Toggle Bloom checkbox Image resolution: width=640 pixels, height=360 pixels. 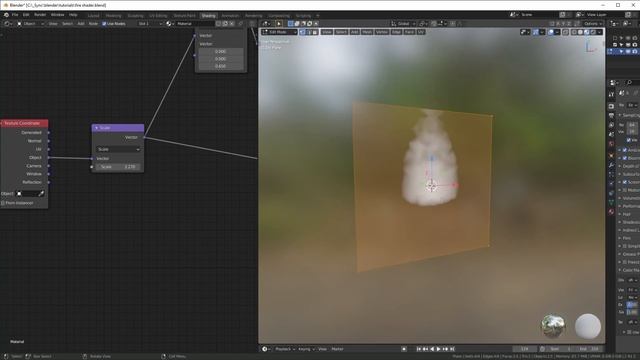624,158
